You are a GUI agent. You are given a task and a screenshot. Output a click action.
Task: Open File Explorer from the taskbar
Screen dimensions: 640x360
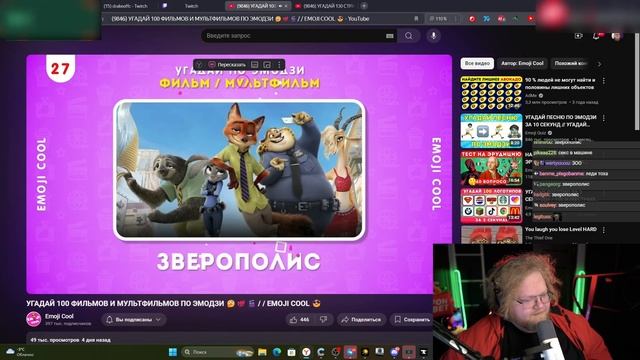point(262,352)
